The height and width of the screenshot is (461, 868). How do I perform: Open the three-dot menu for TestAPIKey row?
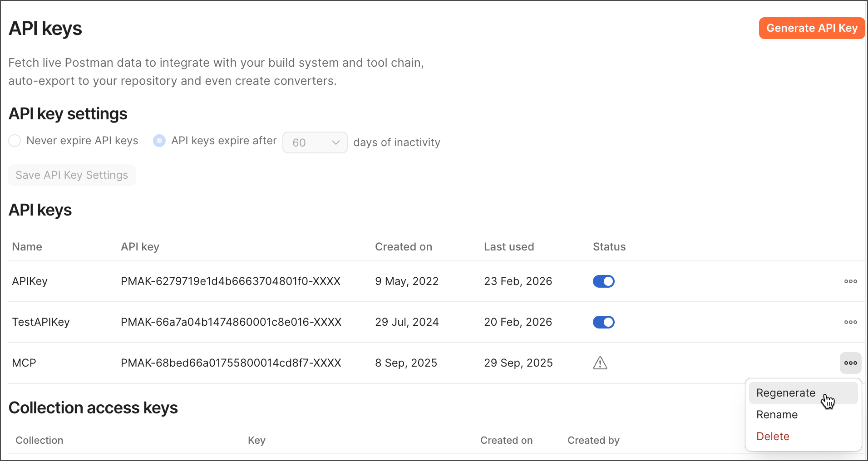[x=850, y=322]
